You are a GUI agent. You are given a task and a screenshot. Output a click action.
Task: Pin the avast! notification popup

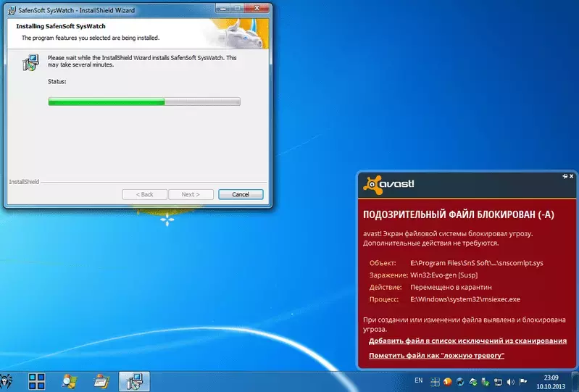(x=565, y=177)
